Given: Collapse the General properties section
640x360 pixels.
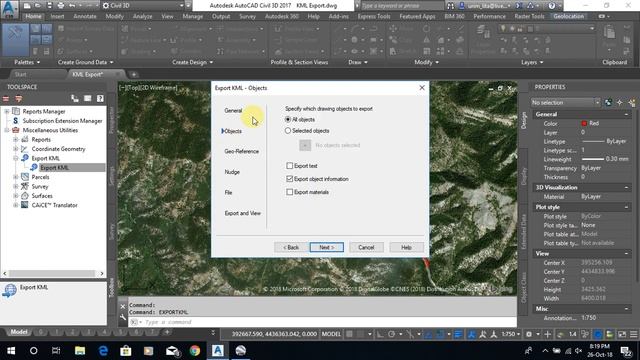Looking at the screenshot, I should point(627,115).
